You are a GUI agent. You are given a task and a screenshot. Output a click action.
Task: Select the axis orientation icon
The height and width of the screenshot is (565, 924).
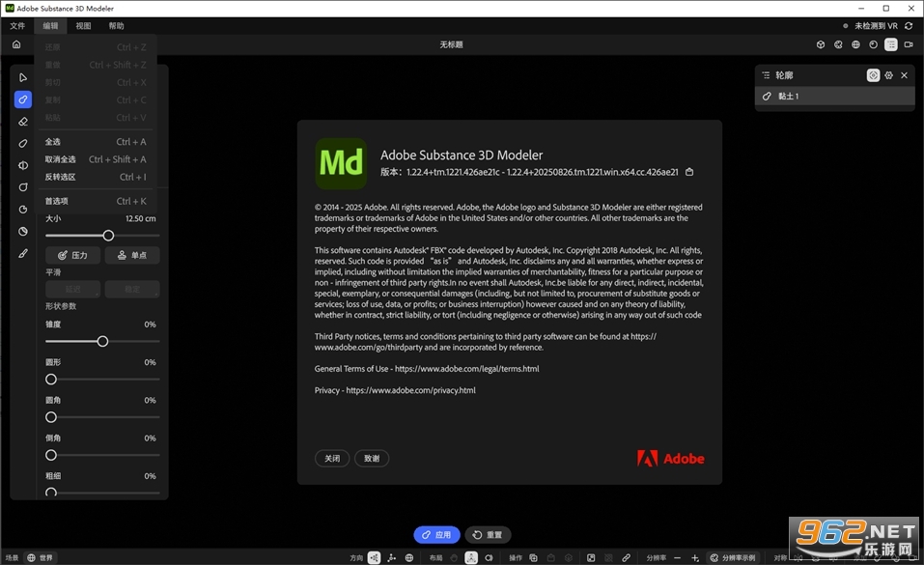click(391, 557)
